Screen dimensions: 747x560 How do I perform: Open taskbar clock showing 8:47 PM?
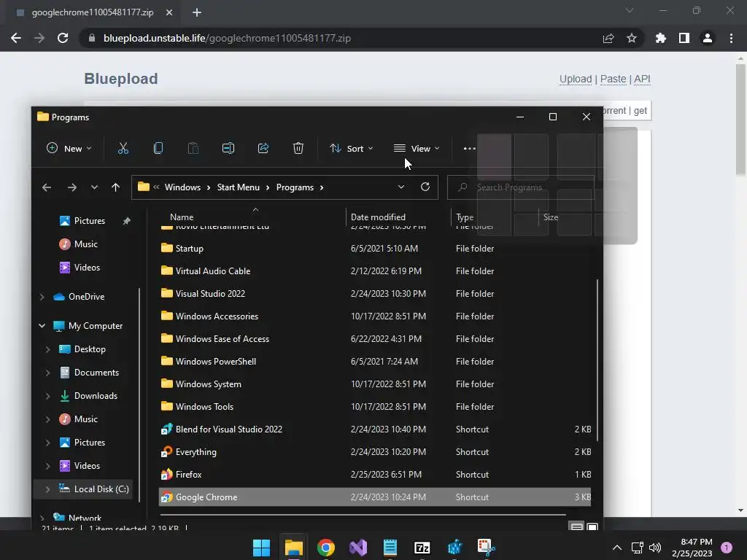point(692,548)
